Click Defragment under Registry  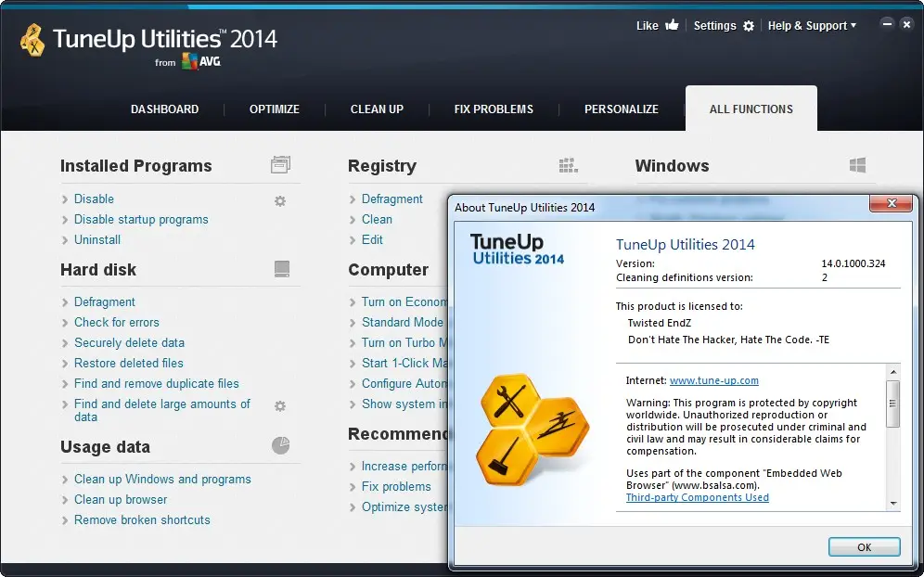coord(391,199)
